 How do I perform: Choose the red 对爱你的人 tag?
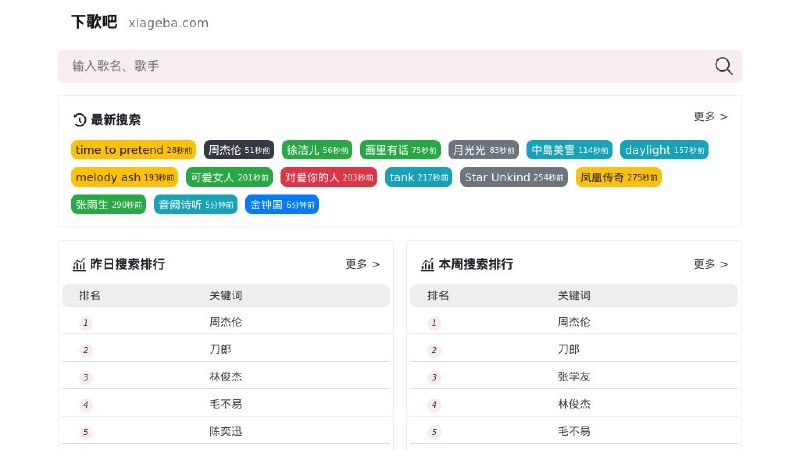tap(328, 177)
